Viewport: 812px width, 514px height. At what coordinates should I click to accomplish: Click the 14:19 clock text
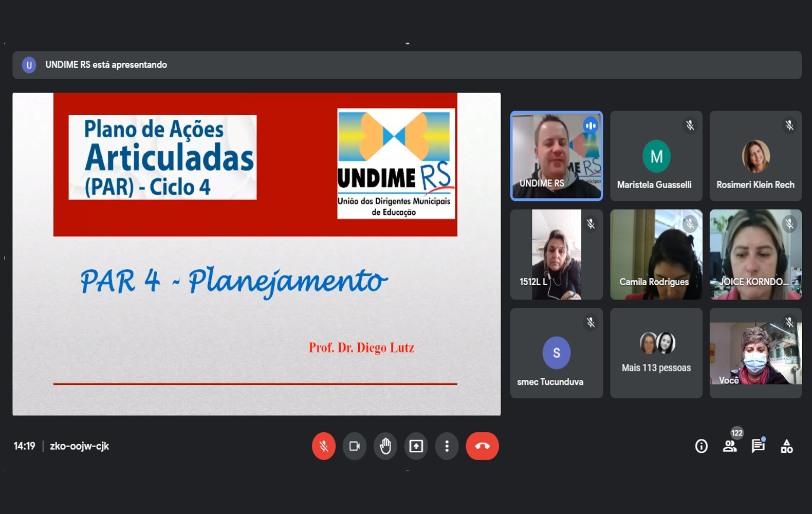[25, 446]
